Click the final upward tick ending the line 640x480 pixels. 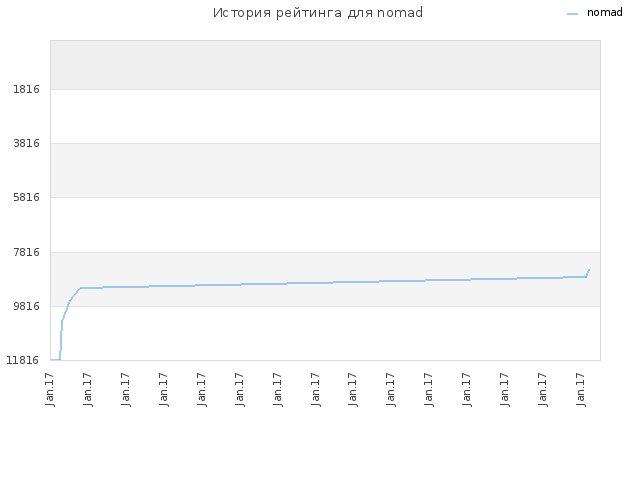pyautogui.click(x=588, y=273)
